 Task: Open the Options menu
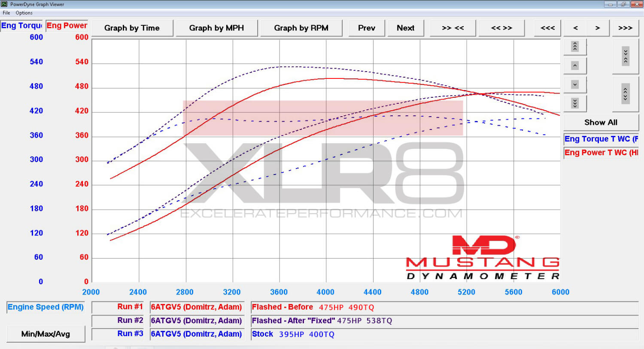[x=24, y=13]
